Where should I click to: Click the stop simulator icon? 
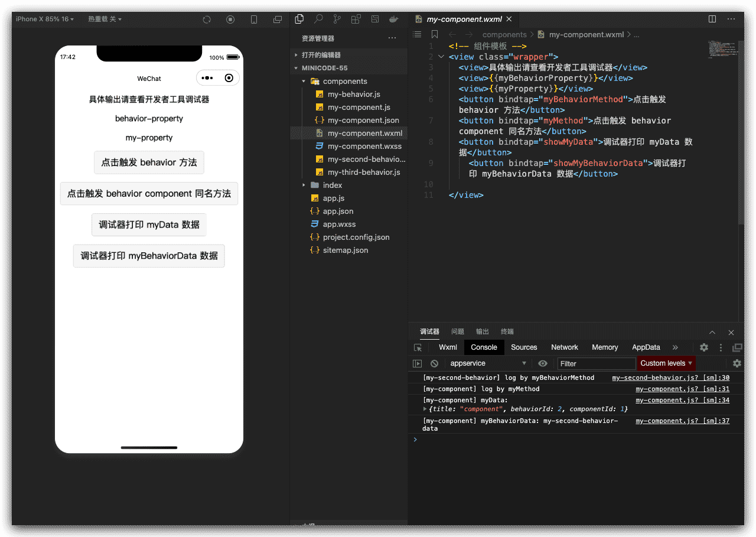pyautogui.click(x=230, y=19)
